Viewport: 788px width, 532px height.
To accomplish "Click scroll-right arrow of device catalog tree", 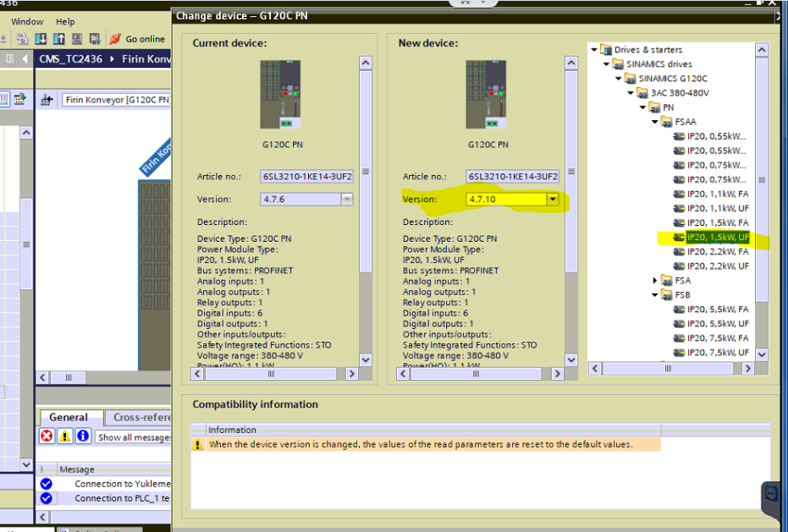I will coord(748,368).
